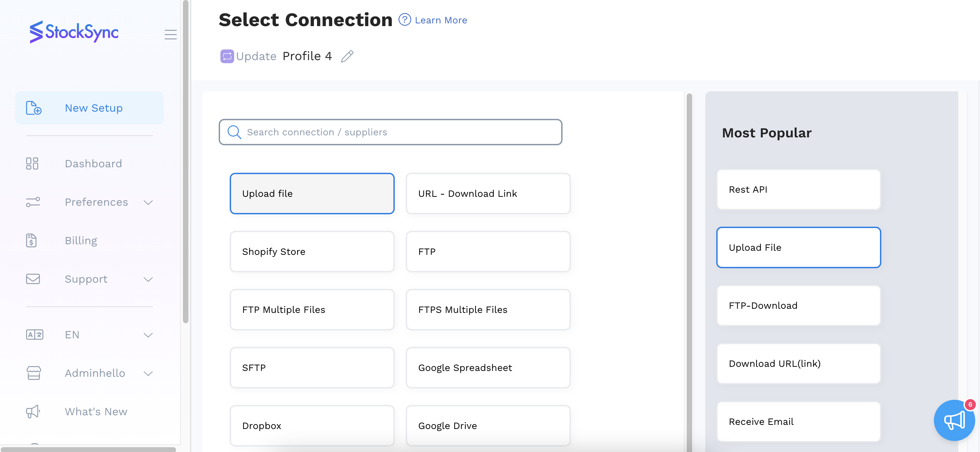Expand the Support menu chevron
This screenshot has width=980, height=452.
pos(148,280)
